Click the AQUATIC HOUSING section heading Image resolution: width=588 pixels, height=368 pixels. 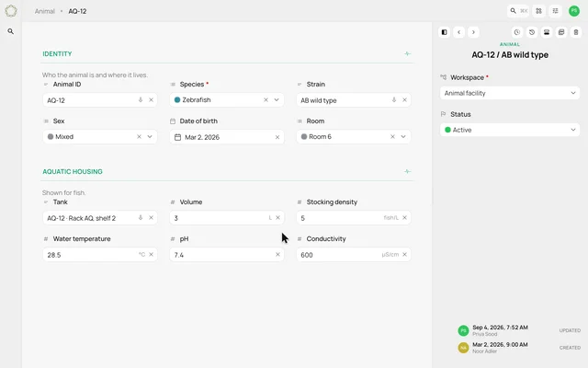tap(73, 171)
